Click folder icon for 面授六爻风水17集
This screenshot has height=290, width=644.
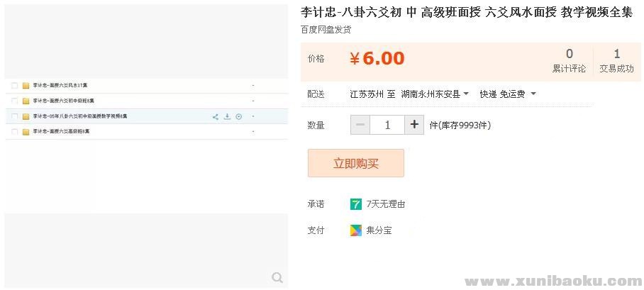click(x=26, y=86)
